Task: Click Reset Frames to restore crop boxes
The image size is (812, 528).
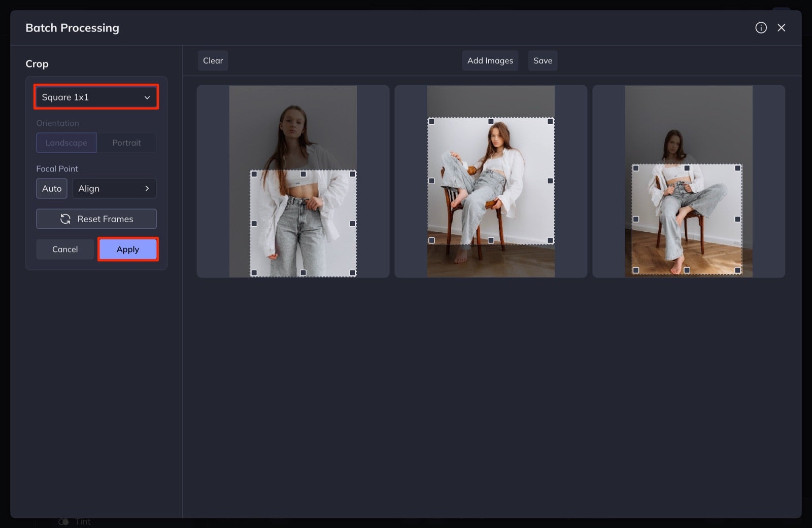Action: [x=96, y=219]
